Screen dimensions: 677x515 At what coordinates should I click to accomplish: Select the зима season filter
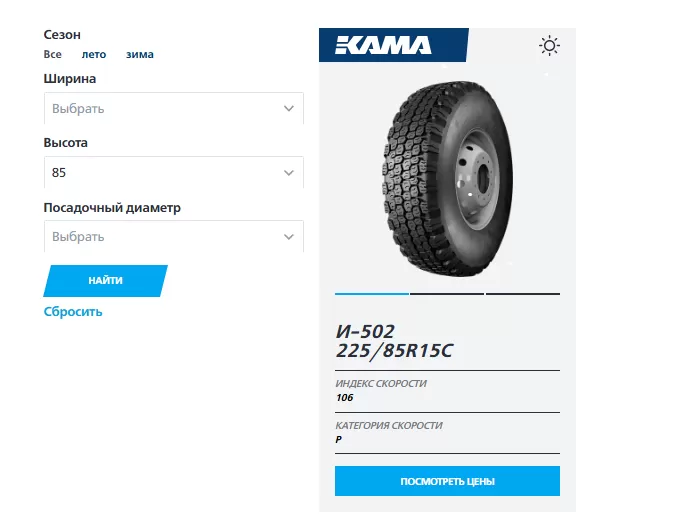pyautogui.click(x=140, y=54)
